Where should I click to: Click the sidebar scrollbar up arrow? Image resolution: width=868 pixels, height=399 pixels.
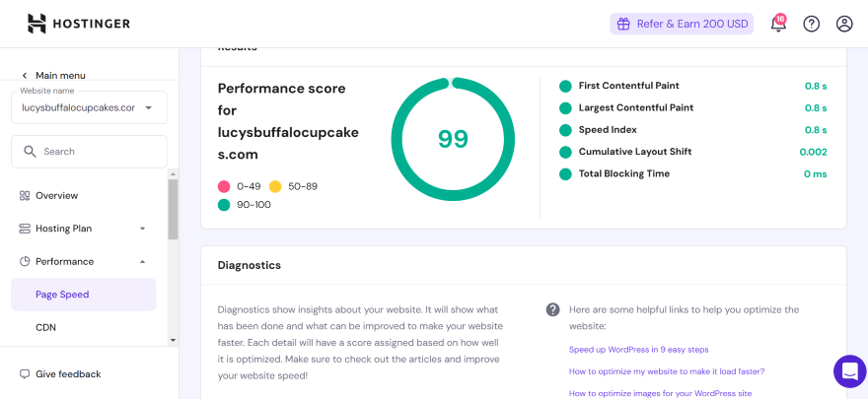coord(174,173)
